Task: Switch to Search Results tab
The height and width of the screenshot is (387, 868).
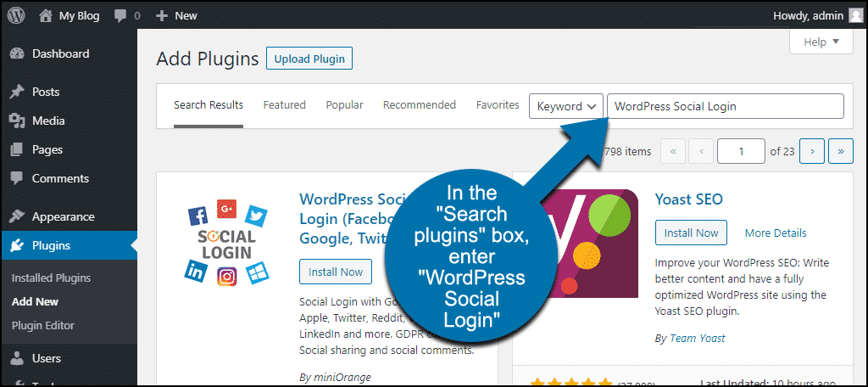Action: pos(209,104)
